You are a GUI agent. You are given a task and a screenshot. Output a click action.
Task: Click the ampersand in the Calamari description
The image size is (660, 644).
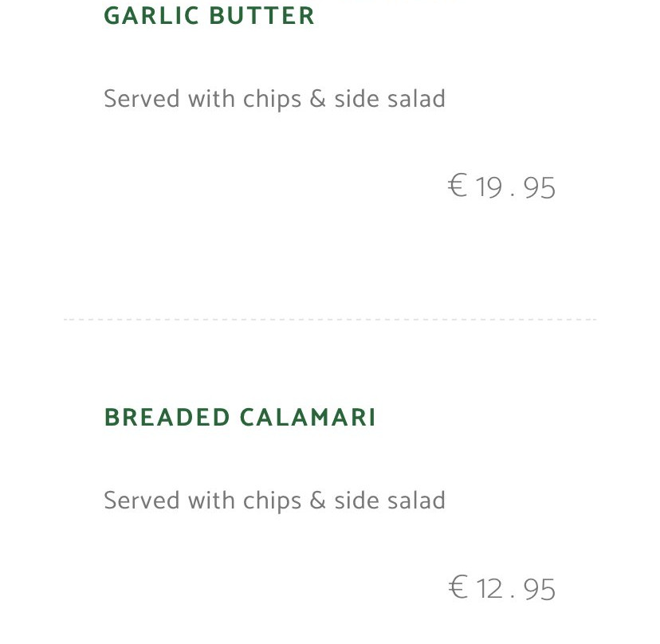coord(318,501)
